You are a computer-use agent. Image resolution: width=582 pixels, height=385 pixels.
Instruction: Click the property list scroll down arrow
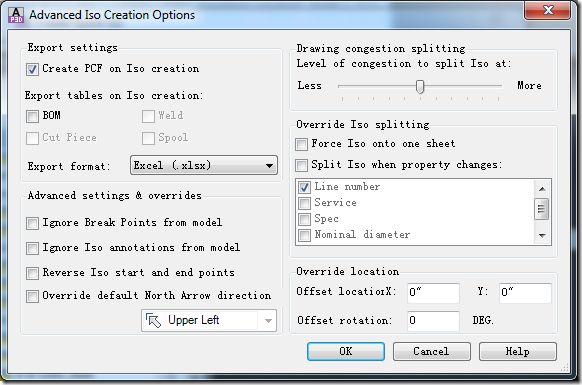click(542, 235)
